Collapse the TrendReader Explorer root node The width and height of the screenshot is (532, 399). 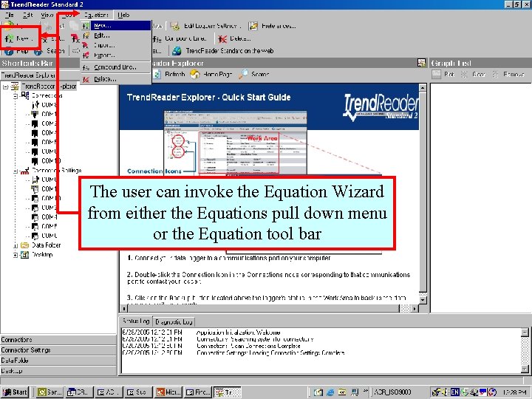coord(5,87)
